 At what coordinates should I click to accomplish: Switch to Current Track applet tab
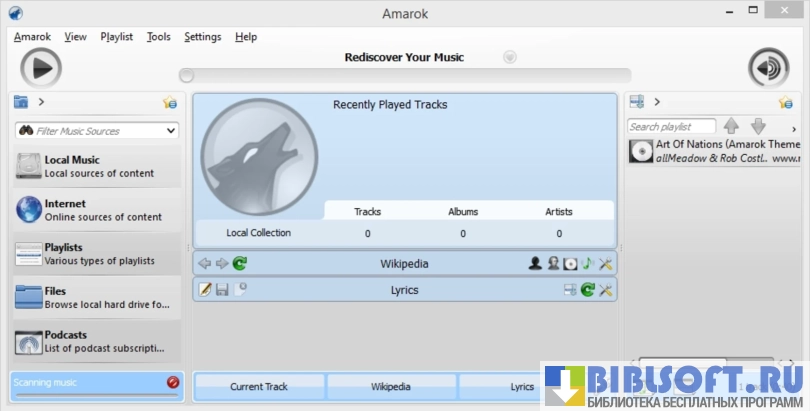pos(259,387)
